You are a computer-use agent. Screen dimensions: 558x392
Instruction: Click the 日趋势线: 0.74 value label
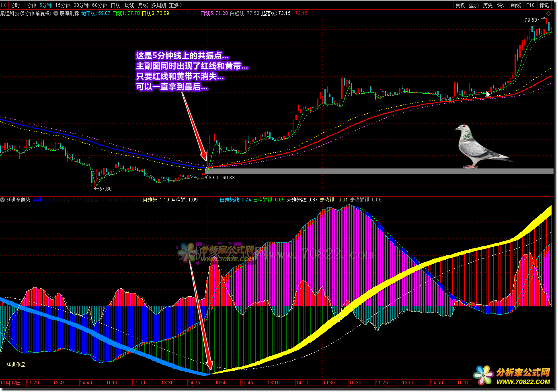pos(236,200)
